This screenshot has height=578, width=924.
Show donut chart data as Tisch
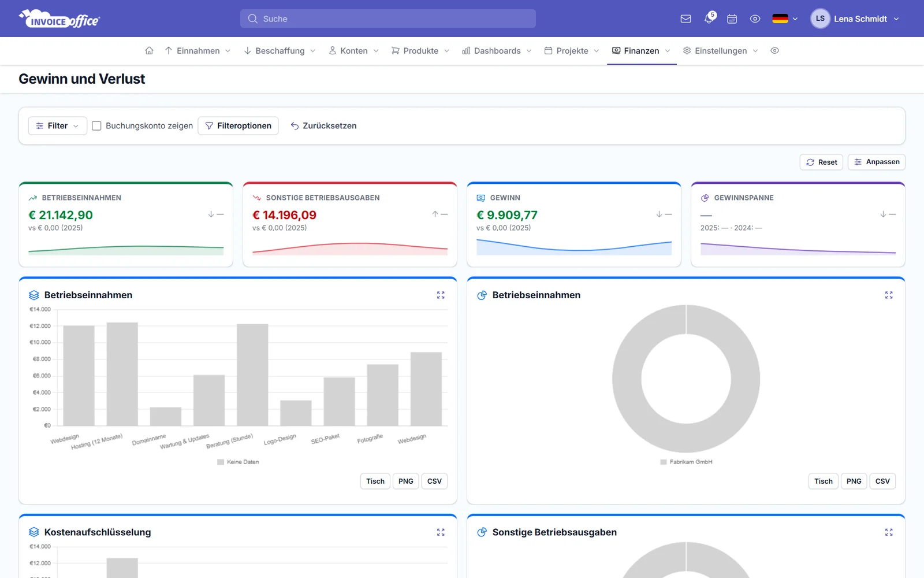(x=824, y=481)
